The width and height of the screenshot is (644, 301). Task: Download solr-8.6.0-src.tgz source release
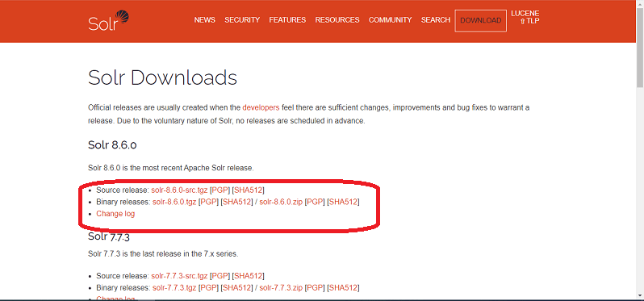tap(179, 190)
